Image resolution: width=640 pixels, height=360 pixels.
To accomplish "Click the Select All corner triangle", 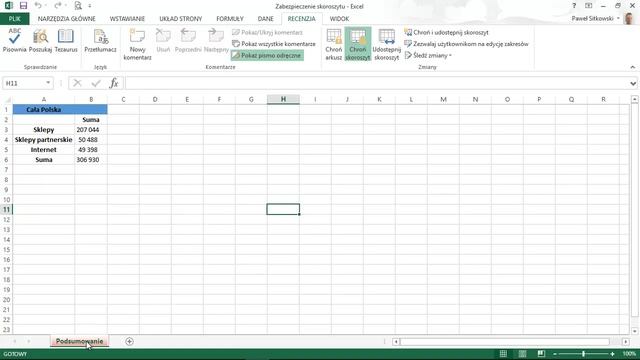I will click(7, 99).
